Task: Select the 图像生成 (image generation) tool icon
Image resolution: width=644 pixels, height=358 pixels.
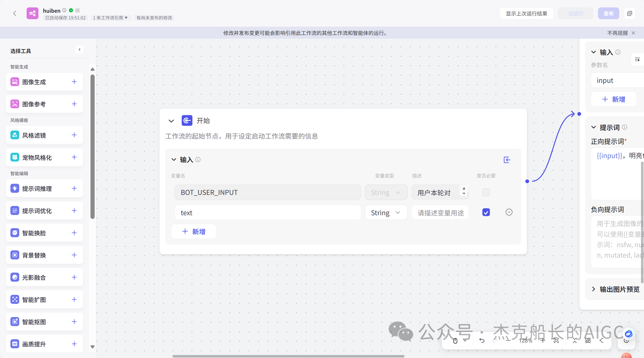Action: click(15, 82)
